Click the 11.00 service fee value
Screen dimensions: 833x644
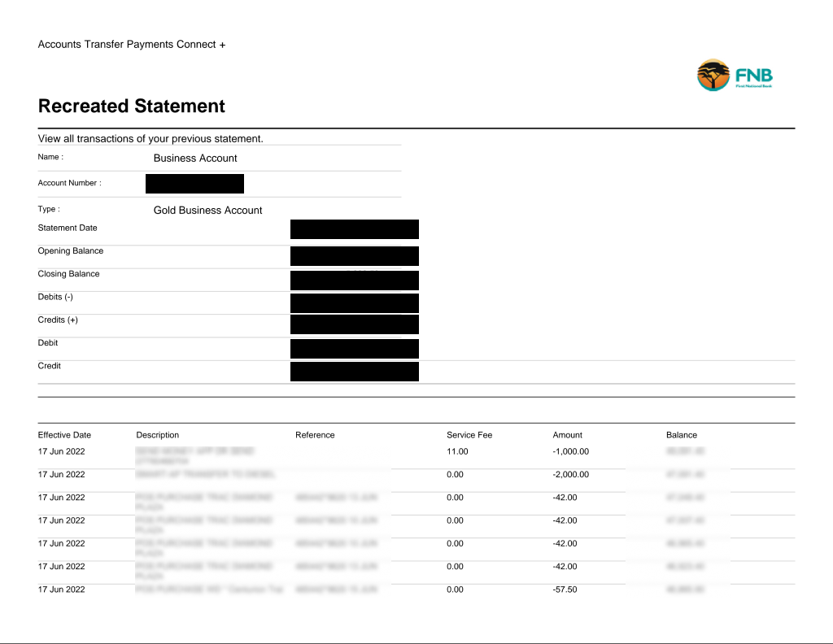point(457,451)
